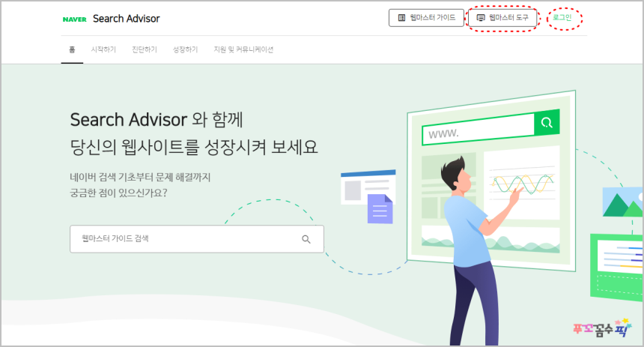Click the 로그인 link
This screenshot has width=644, height=347.
(x=562, y=18)
